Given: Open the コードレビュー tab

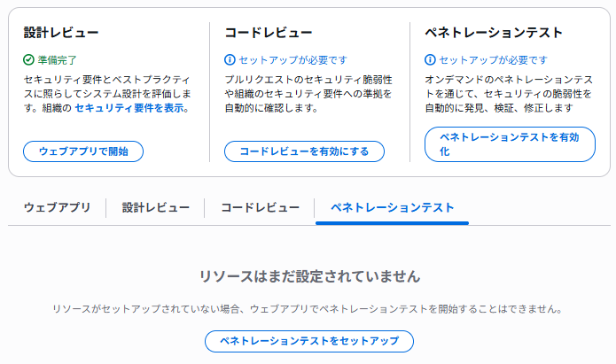Looking at the screenshot, I should pos(260,208).
